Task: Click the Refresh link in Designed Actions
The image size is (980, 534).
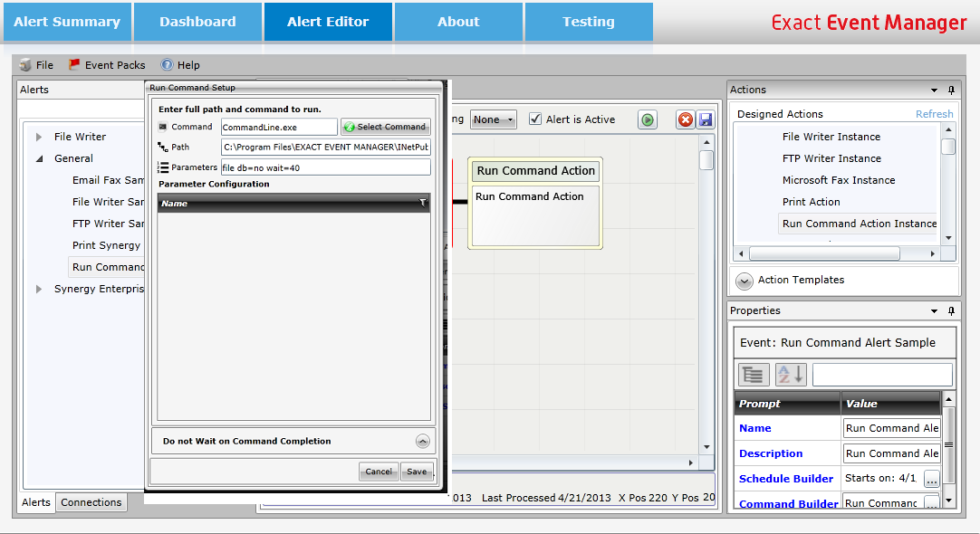Action: (x=934, y=113)
